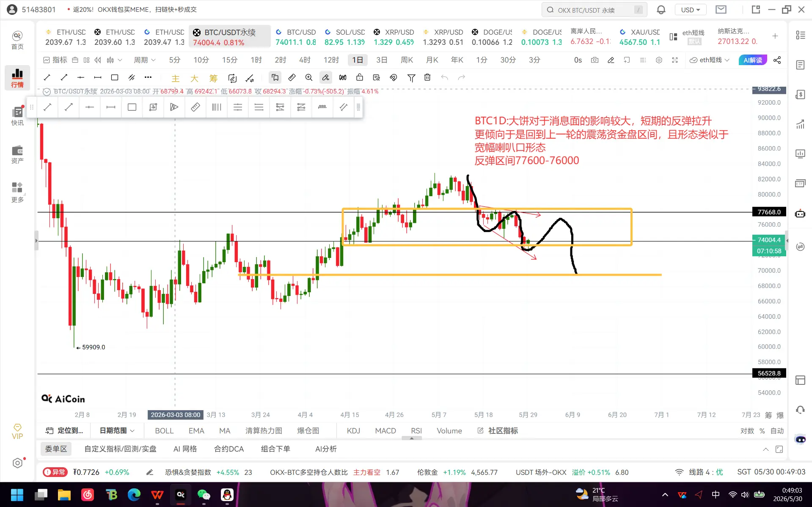Expand the bottom order panel chevron
Viewport: 812px width, 507px height.
[x=766, y=449]
